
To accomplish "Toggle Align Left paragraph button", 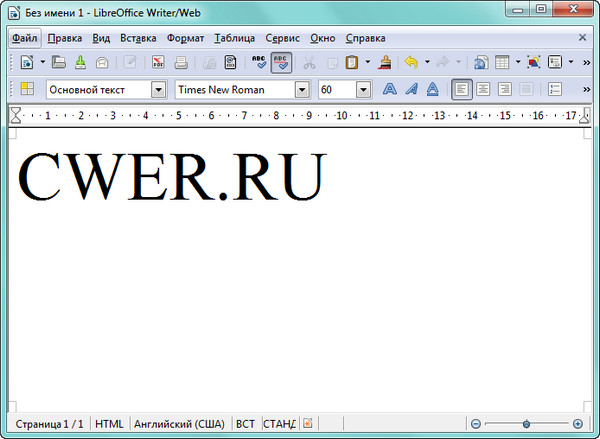I will [x=461, y=90].
